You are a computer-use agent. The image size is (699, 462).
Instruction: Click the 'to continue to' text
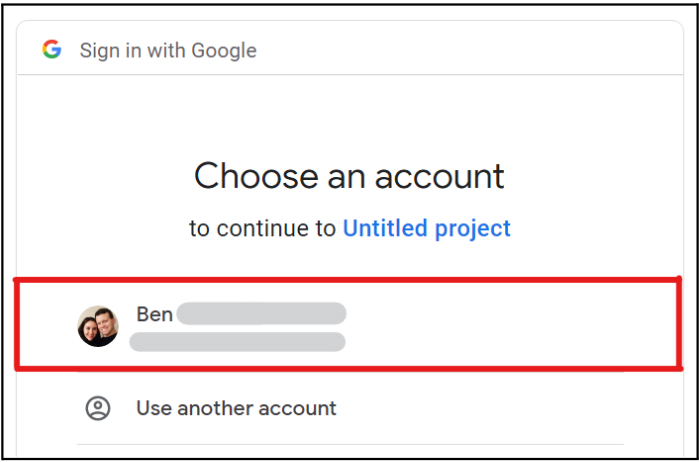tap(262, 228)
